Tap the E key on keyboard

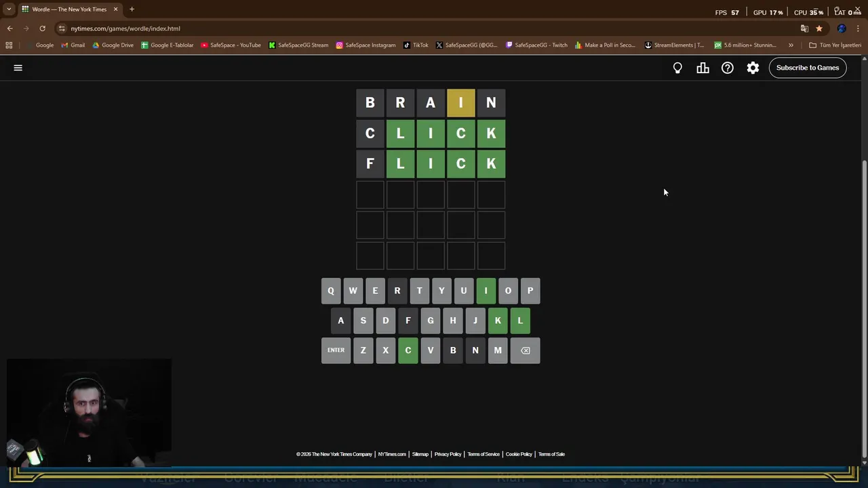pos(375,291)
